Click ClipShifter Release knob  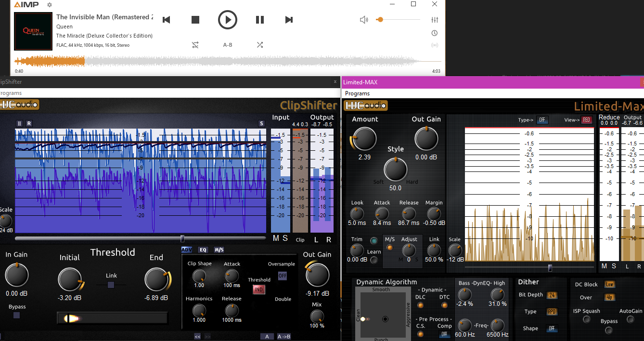(232, 311)
